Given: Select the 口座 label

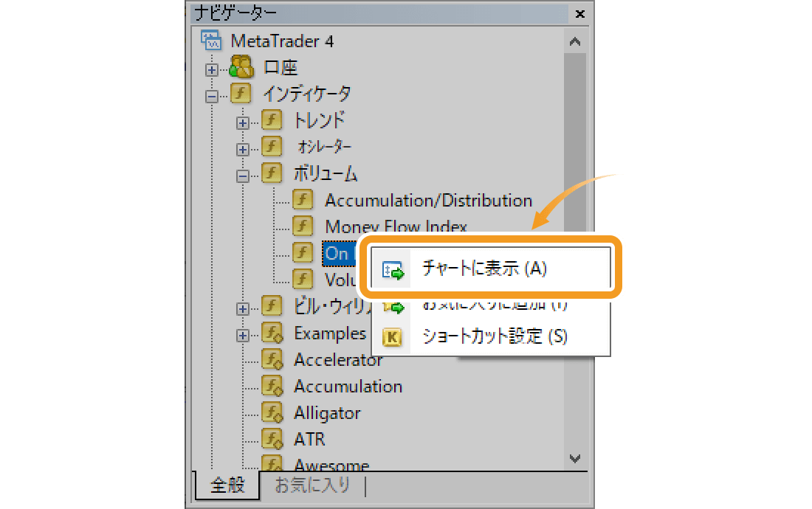Looking at the screenshot, I should pyautogui.click(x=281, y=67).
